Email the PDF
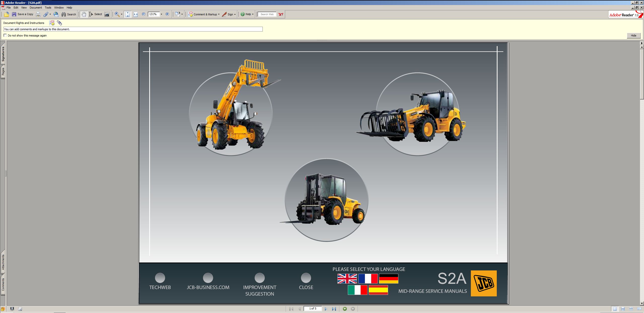 pyautogui.click(x=56, y=14)
